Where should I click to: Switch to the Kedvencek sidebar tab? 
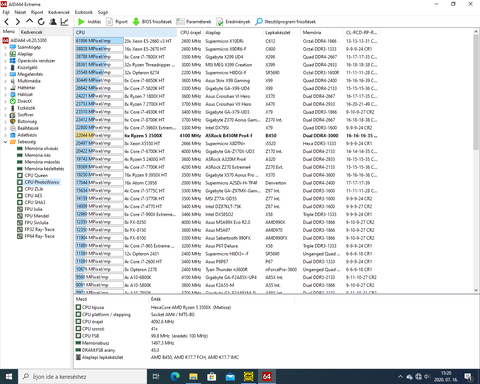pos(31,32)
